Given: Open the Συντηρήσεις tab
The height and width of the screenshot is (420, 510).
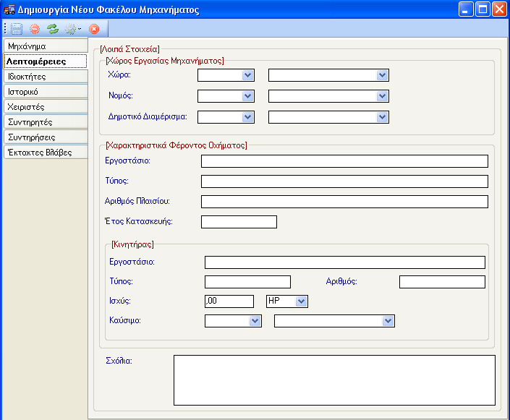Looking at the screenshot, I should (x=46, y=137).
